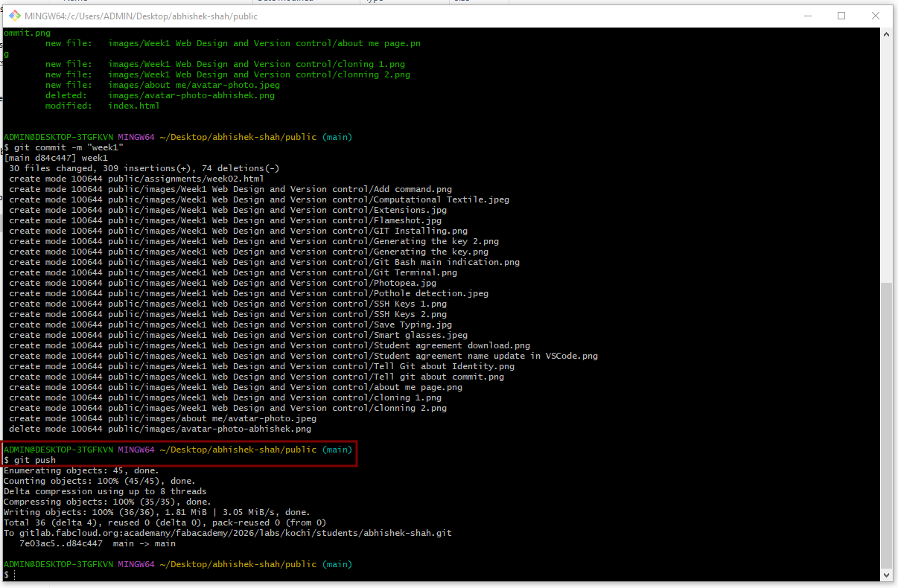Screen dimensions: 898x588
Task: Click 'Compressing objects: 100% (35/35)' line
Action: (x=108, y=502)
